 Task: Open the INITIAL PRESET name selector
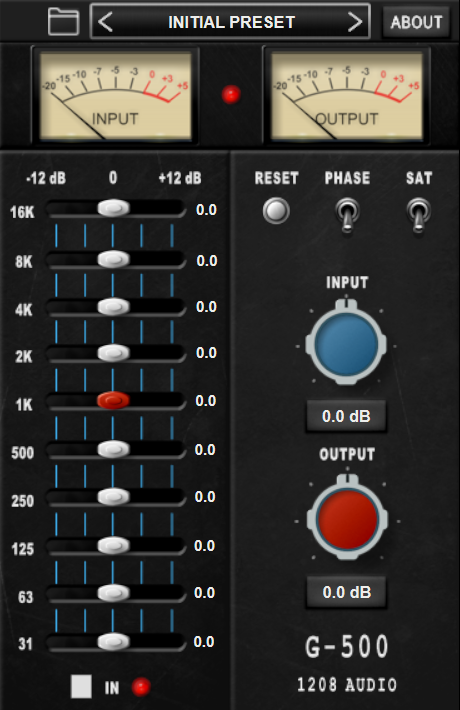click(x=231, y=22)
